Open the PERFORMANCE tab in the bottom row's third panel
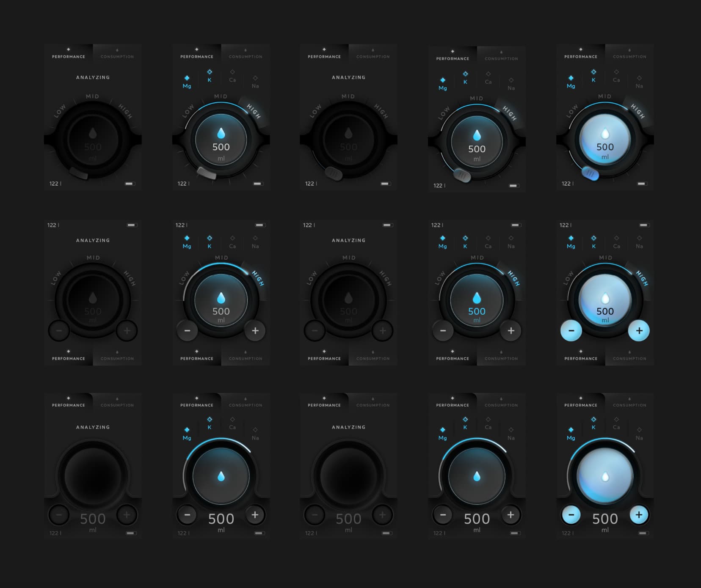 324,401
